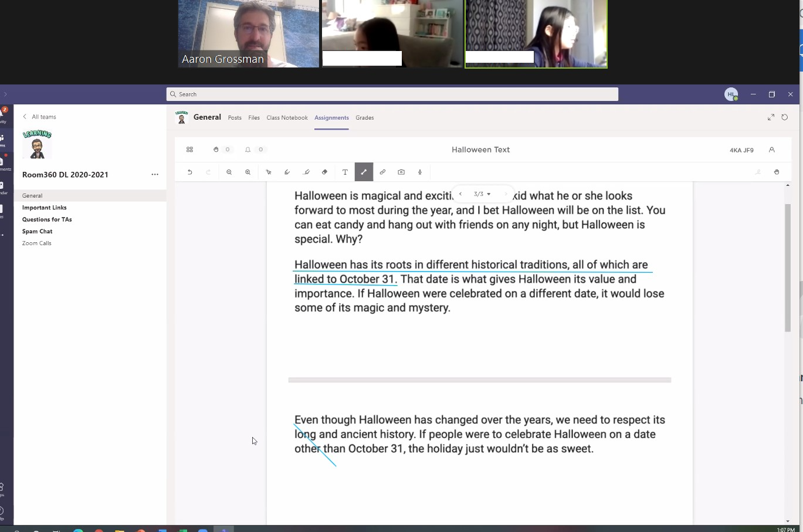The image size is (803, 532).
Task: Click the undo arrow in toolbar
Action: click(189, 172)
